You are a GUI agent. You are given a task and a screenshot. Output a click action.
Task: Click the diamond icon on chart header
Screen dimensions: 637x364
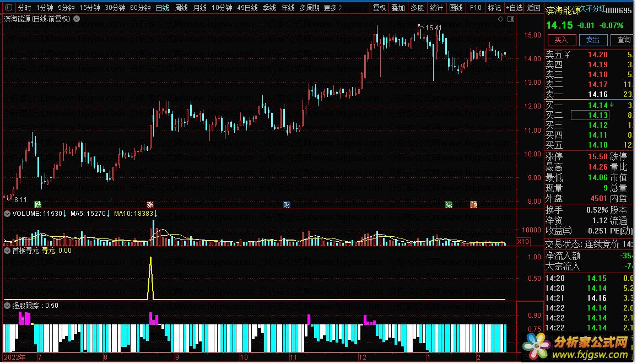tap(500, 19)
